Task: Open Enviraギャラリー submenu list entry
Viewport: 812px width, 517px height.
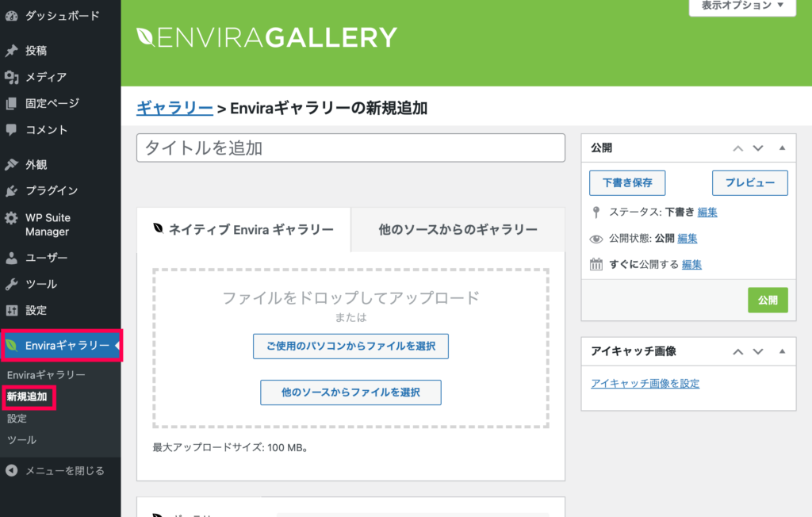Action: point(46,375)
